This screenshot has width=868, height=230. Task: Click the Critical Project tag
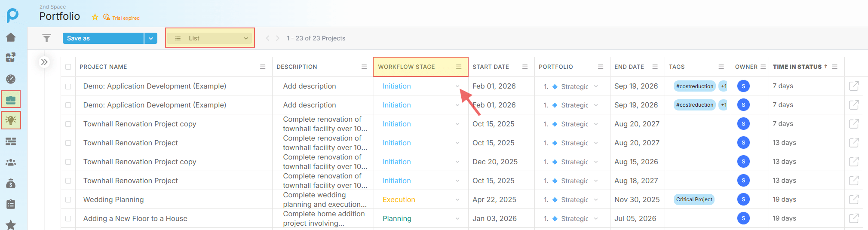coord(694,199)
